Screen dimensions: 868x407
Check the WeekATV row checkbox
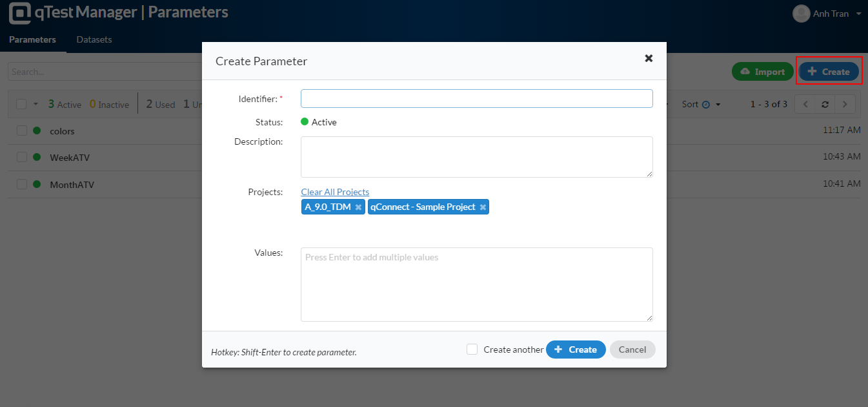[x=22, y=157]
